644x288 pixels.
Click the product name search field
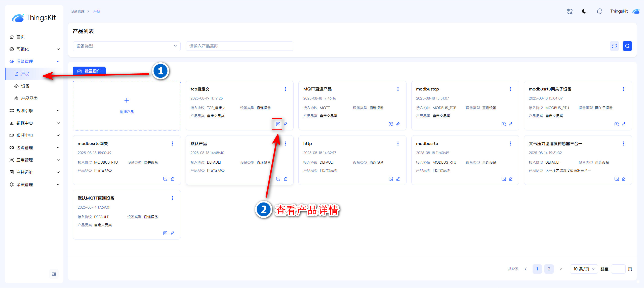click(239, 46)
